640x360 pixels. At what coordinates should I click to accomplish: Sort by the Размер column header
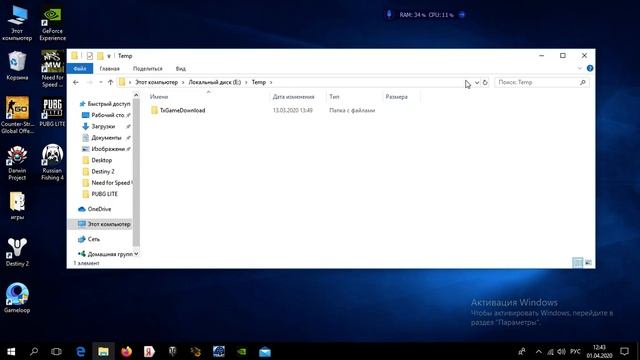(396, 97)
